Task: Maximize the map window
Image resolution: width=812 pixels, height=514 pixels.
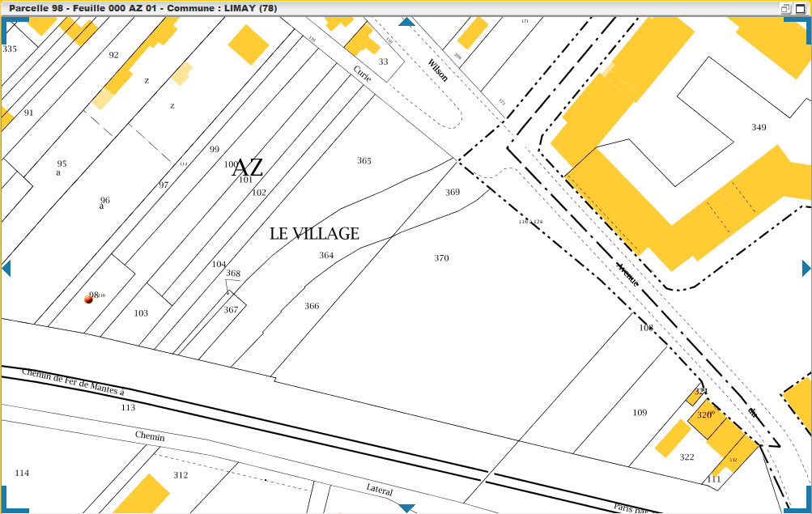Action: (799, 8)
